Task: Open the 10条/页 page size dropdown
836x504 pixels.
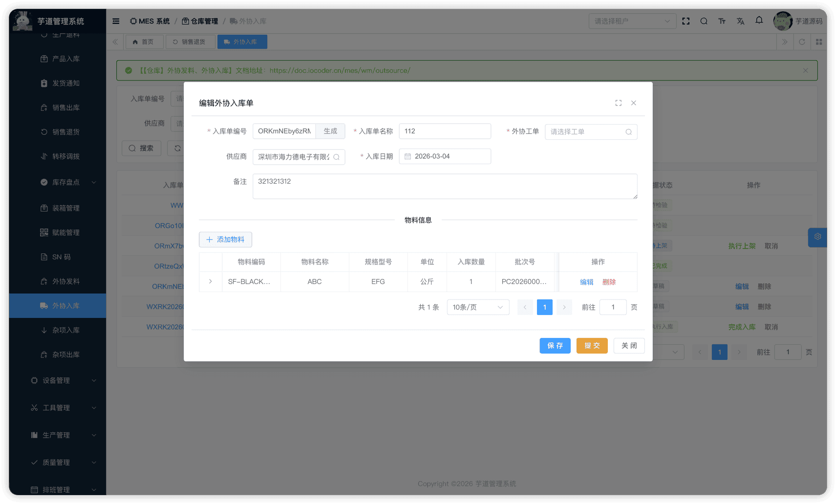Action: point(477,307)
